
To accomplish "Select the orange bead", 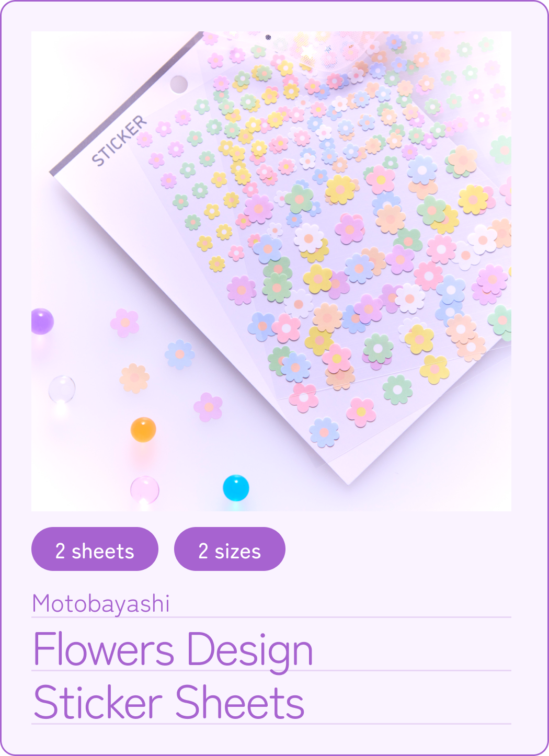I will [x=143, y=430].
